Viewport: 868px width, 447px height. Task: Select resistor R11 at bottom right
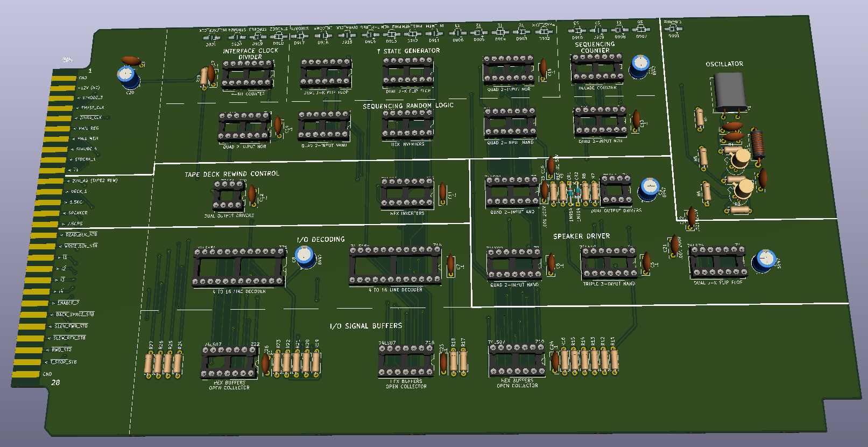pos(613,359)
